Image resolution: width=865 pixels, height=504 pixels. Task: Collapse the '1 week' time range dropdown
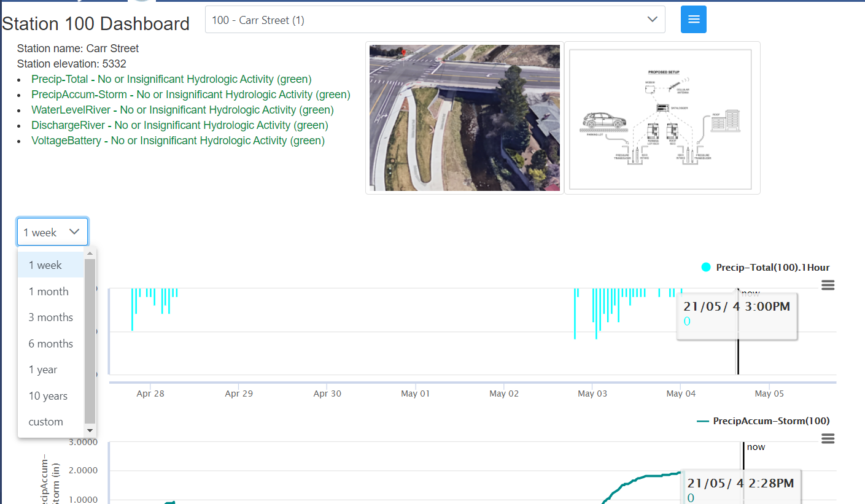point(52,232)
